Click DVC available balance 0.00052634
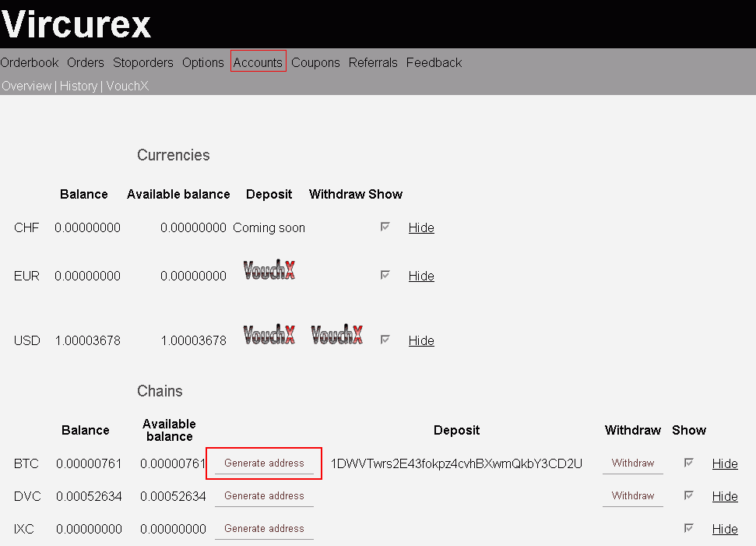Image resolution: width=756 pixels, height=546 pixels. (173, 496)
